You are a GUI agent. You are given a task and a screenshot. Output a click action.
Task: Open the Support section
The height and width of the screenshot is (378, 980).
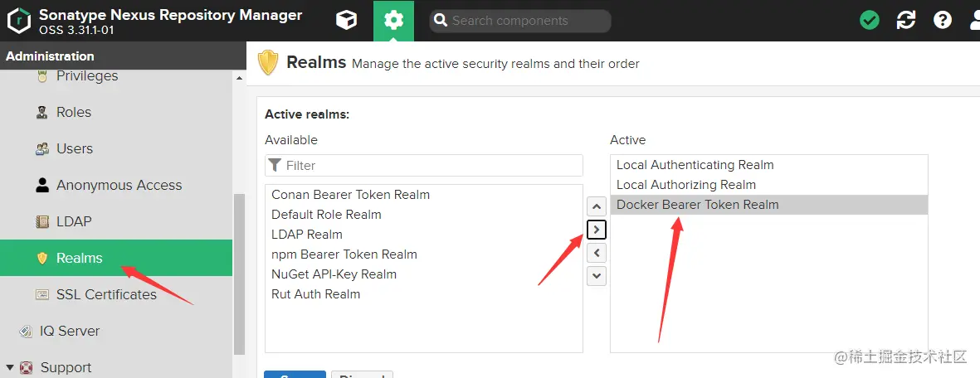pos(66,367)
